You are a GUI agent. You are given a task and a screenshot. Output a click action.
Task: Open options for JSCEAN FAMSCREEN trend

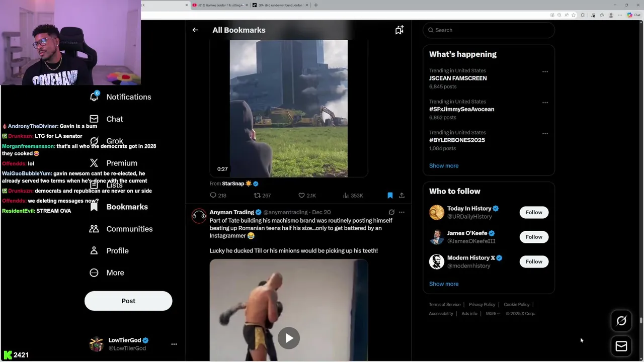(x=545, y=71)
